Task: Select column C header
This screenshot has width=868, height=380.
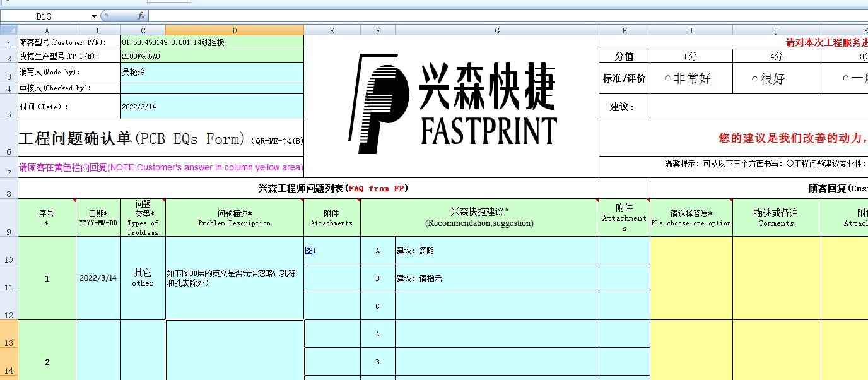Action: (x=143, y=30)
